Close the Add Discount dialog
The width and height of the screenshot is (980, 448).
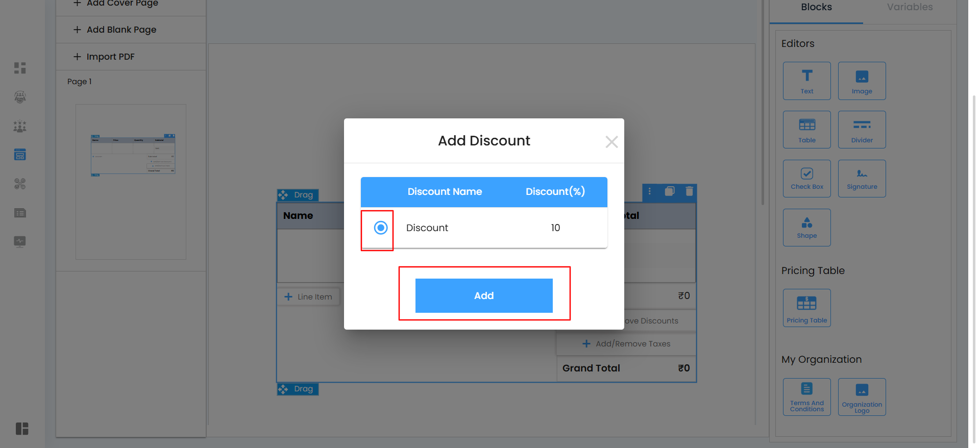coord(611,142)
